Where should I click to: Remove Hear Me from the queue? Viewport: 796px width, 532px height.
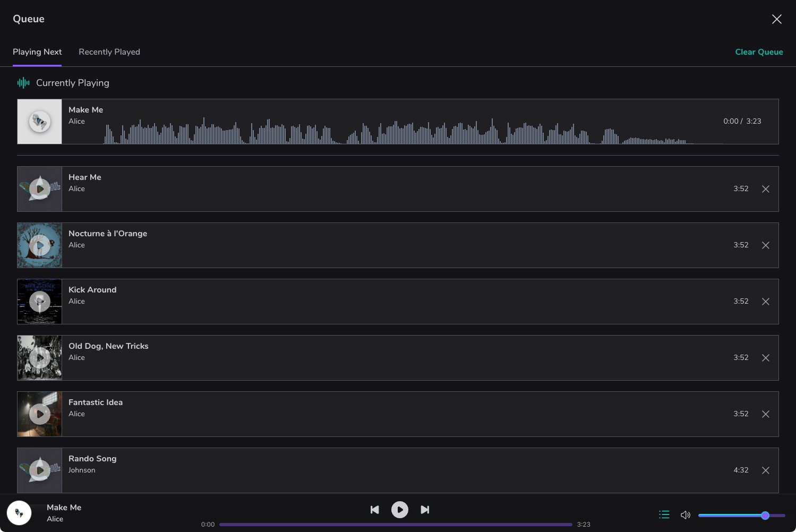click(765, 188)
